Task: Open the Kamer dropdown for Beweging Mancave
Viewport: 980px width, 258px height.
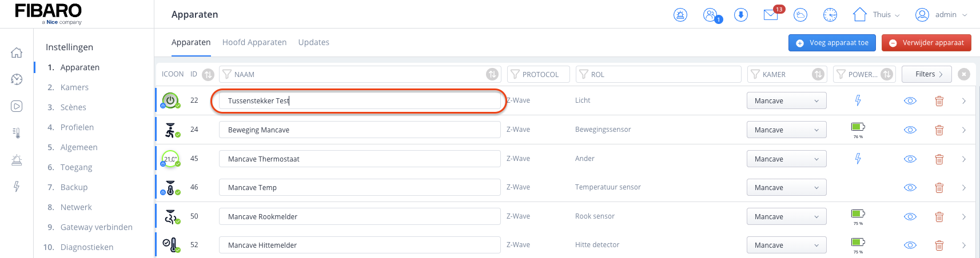Action: (786, 130)
